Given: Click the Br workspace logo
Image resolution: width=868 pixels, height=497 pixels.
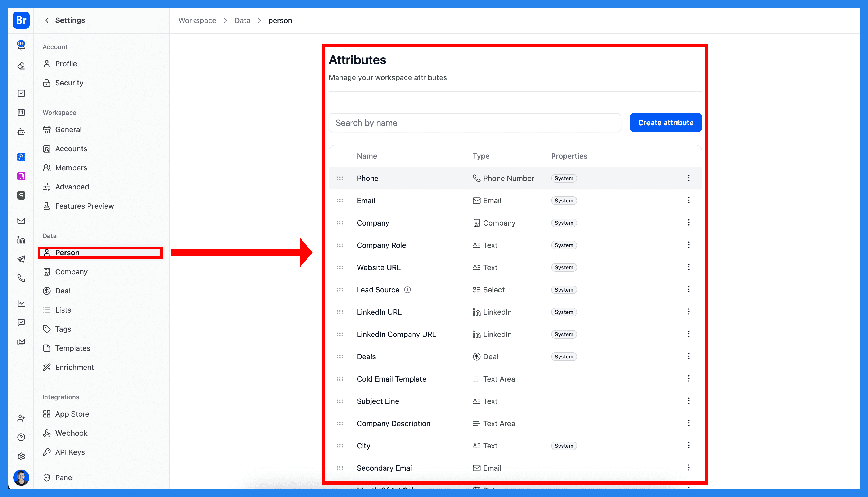Looking at the screenshot, I should (21, 20).
